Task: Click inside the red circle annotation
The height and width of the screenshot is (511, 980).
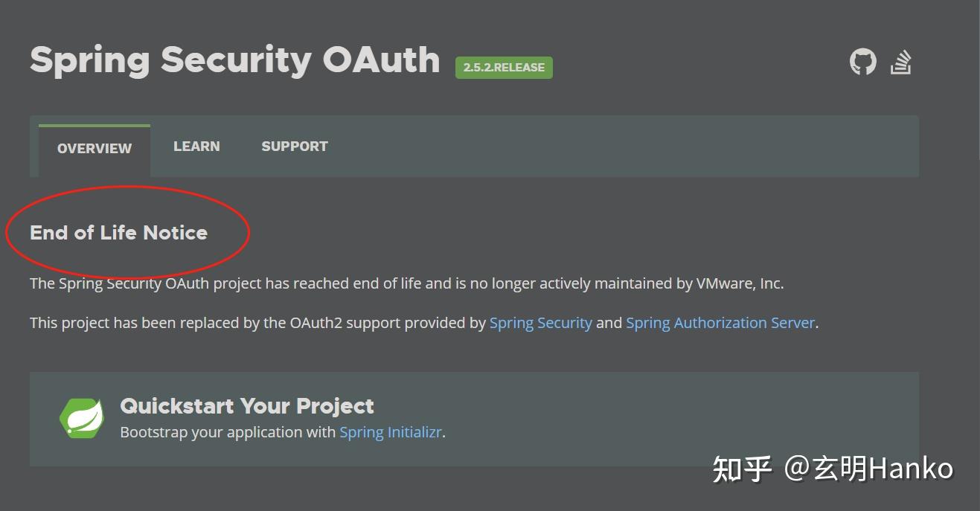Action: point(126,231)
